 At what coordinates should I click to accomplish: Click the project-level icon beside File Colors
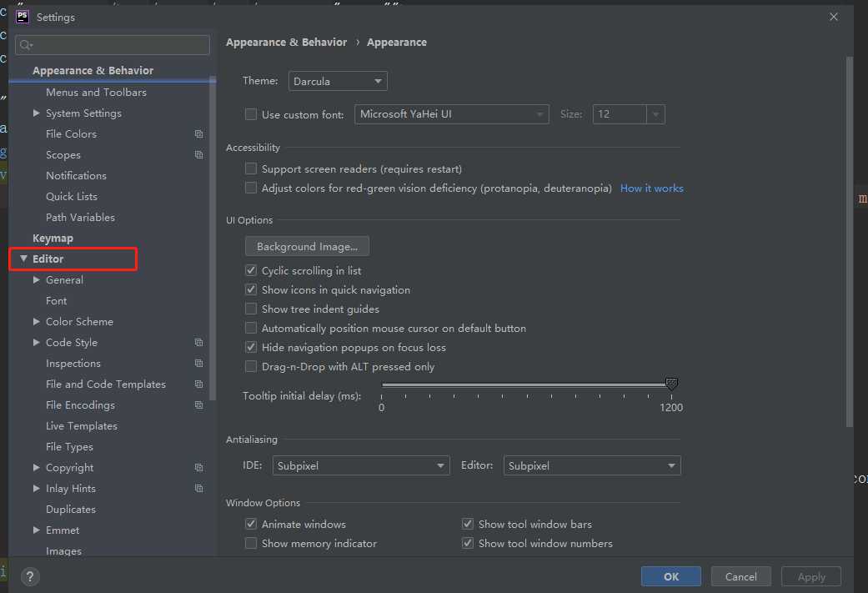click(198, 134)
